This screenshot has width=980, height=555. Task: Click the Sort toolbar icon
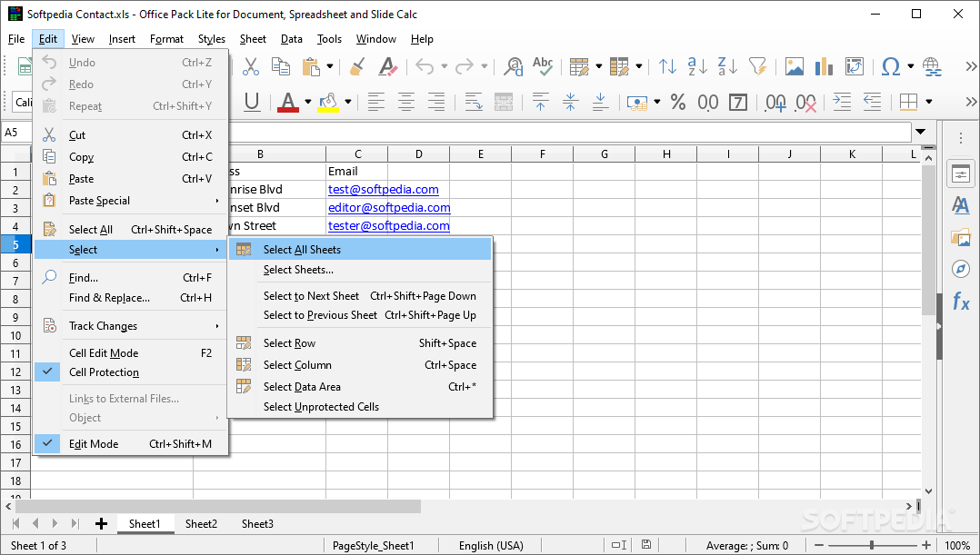tap(667, 66)
